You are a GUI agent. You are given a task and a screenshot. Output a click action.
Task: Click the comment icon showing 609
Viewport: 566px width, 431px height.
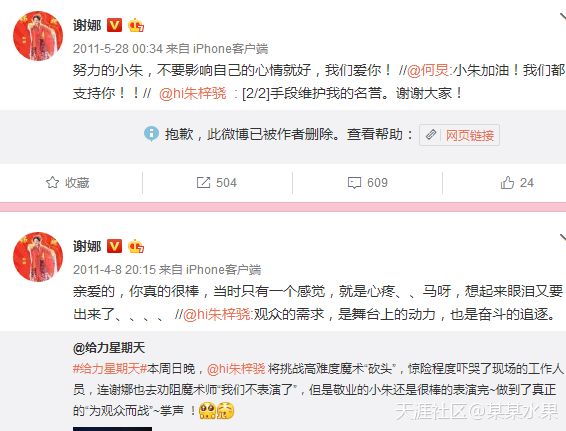click(354, 183)
